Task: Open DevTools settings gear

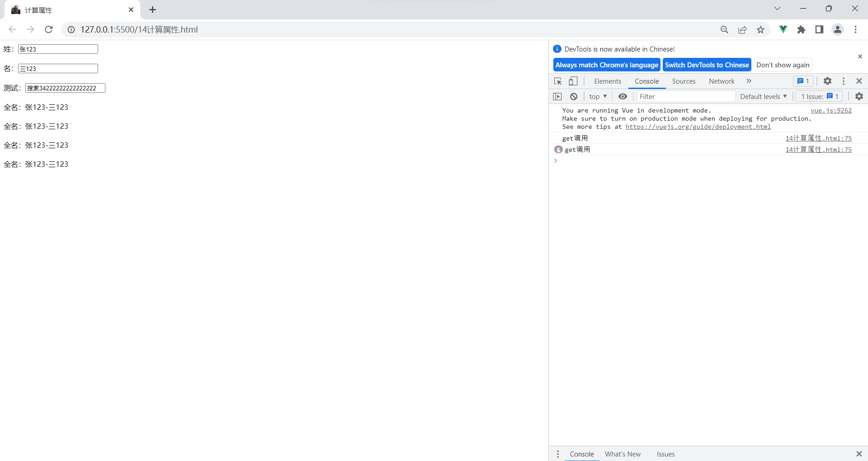Action: point(827,81)
